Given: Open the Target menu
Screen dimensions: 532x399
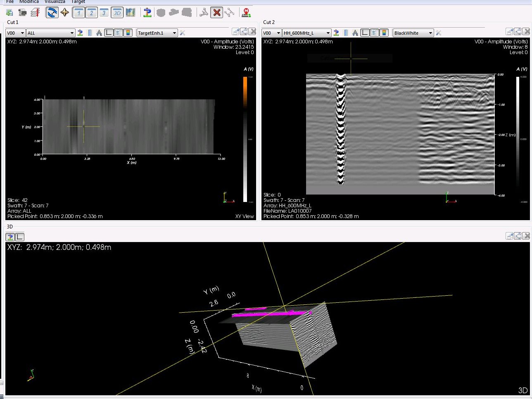Looking at the screenshot, I should (78, 2).
